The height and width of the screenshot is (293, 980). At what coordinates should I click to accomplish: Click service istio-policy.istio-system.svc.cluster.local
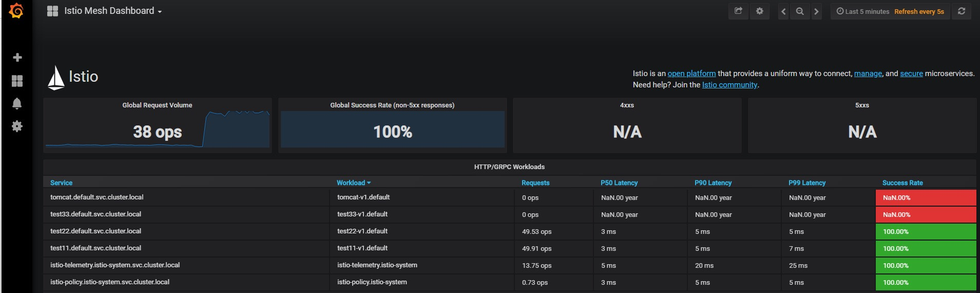point(110,282)
